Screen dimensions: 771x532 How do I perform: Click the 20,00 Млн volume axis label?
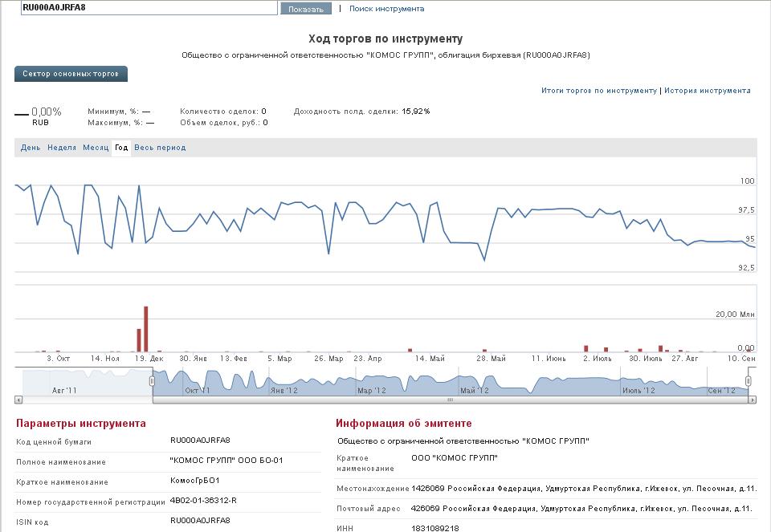(x=735, y=315)
